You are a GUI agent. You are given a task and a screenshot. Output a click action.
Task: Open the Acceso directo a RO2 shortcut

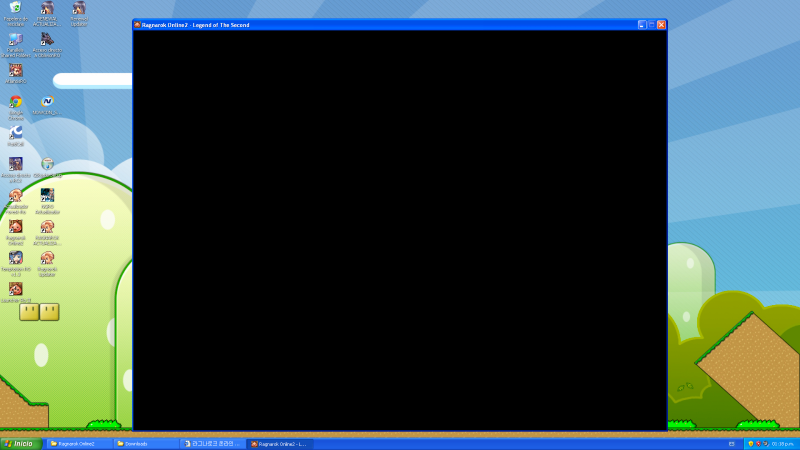(16, 170)
